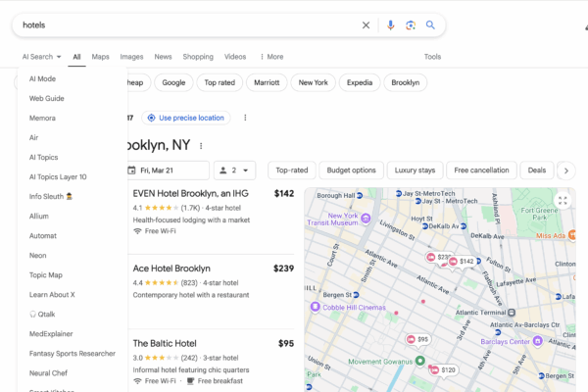Switch to the Images tab
Image resolution: width=588 pixels, height=392 pixels.
(131, 57)
